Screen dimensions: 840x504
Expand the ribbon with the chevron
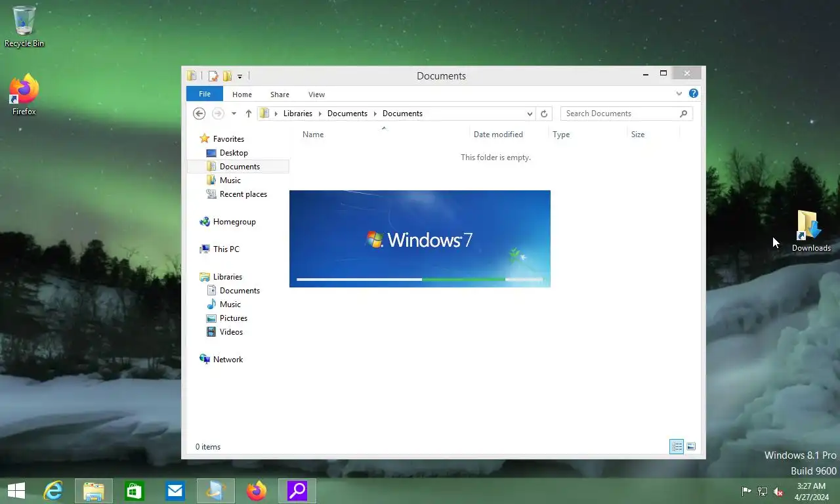pos(679,94)
